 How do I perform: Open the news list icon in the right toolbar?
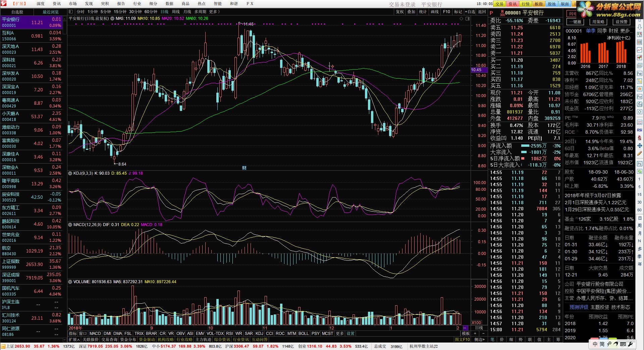point(640,65)
